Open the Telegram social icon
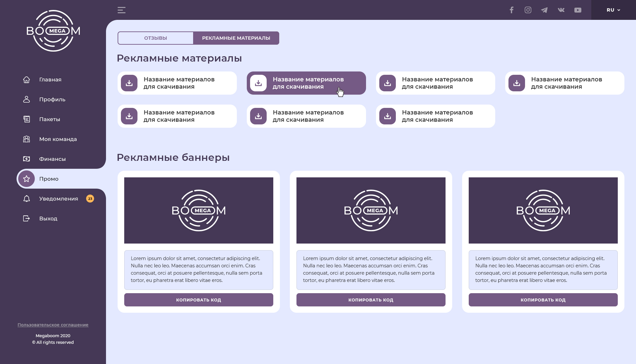Viewport: 636px width, 364px height. tap(544, 10)
